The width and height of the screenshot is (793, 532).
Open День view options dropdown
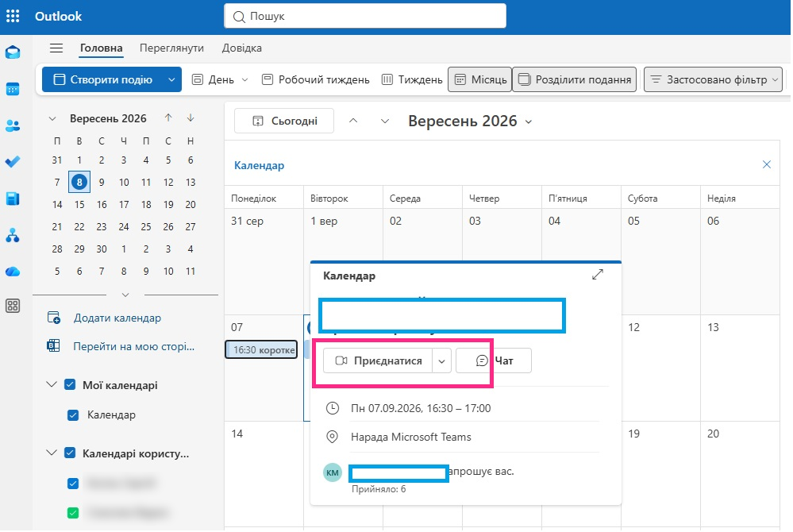244,79
